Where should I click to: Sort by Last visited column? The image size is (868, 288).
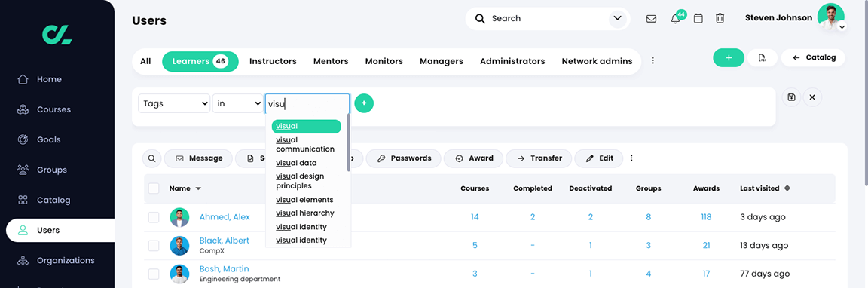[x=765, y=188]
